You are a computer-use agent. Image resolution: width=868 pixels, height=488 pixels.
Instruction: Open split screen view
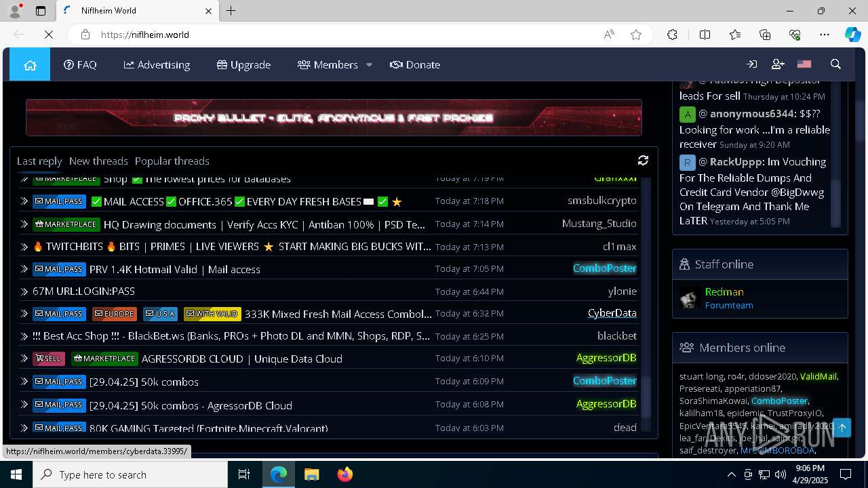click(x=705, y=35)
